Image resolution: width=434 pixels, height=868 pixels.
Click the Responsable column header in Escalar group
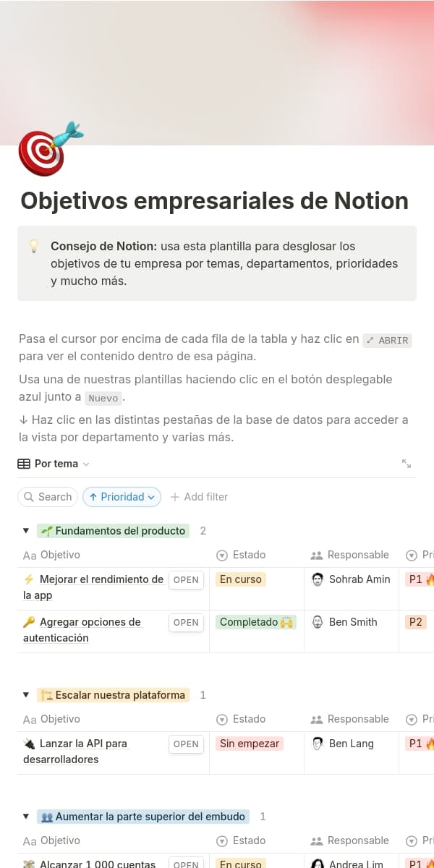coord(357,719)
